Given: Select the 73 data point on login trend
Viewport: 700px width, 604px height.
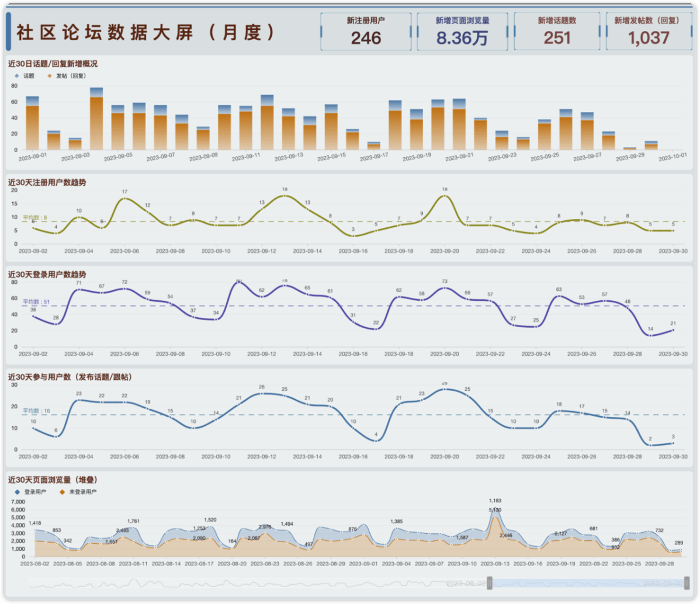Looking at the screenshot, I should click(444, 288).
